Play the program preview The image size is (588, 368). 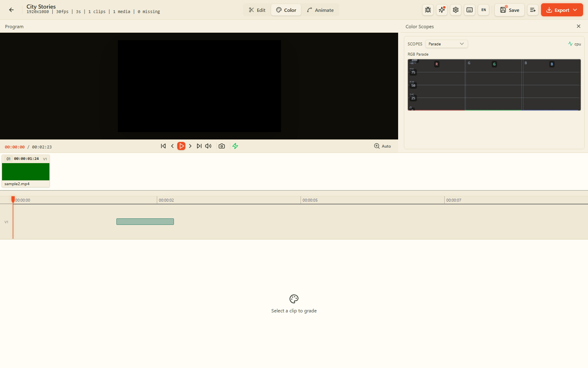click(x=181, y=146)
